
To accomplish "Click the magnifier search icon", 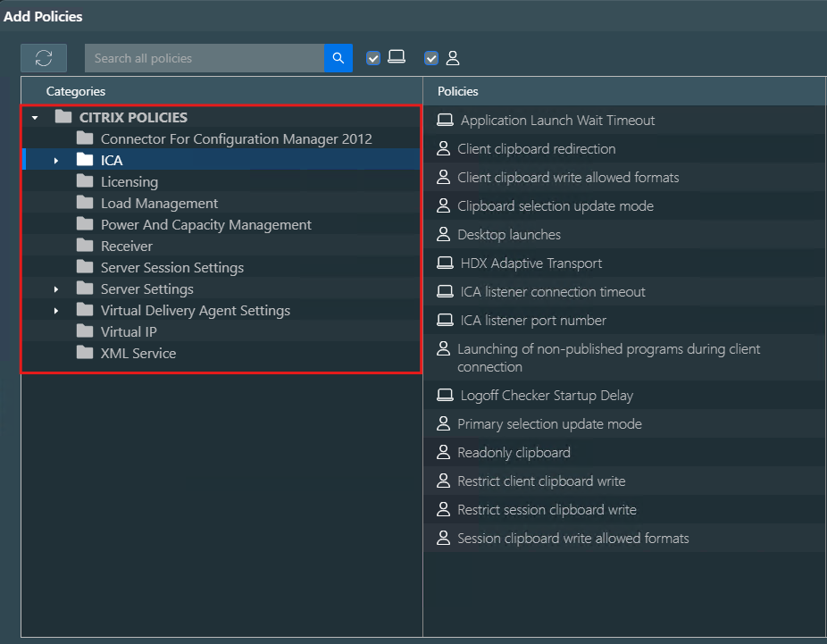I will click(x=338, y=58).
